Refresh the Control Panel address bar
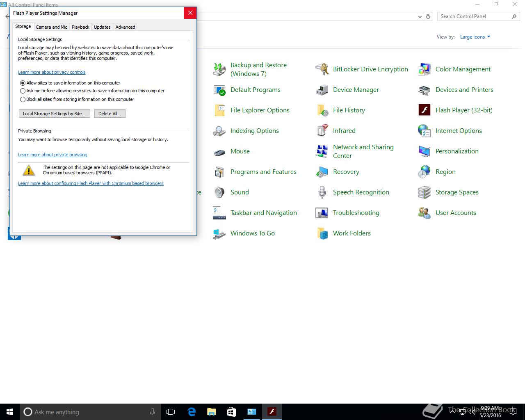Screen dimensions: 525x420 (428, 17)
